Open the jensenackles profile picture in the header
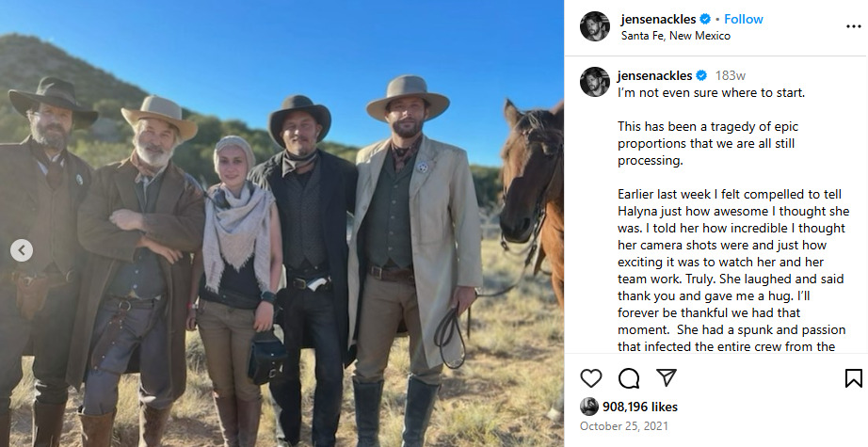The width and height of the screenshot is (868, 447). (x=595, y=26)
